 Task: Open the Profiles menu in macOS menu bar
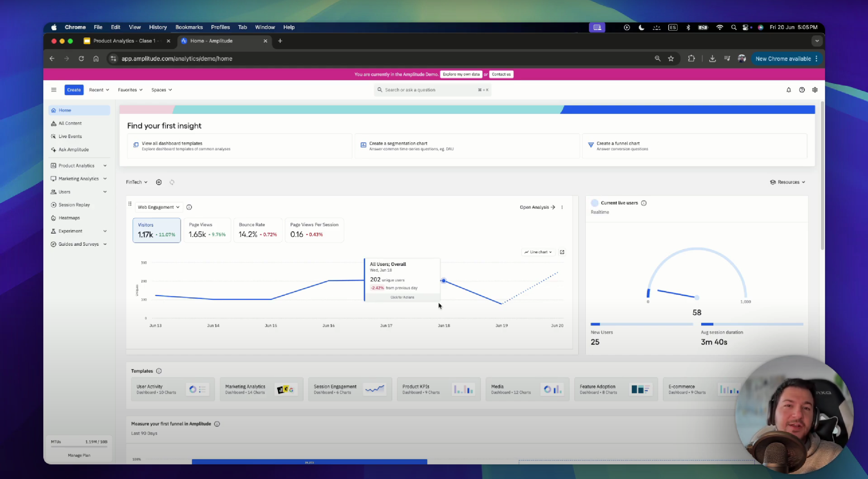coord(220,27)
